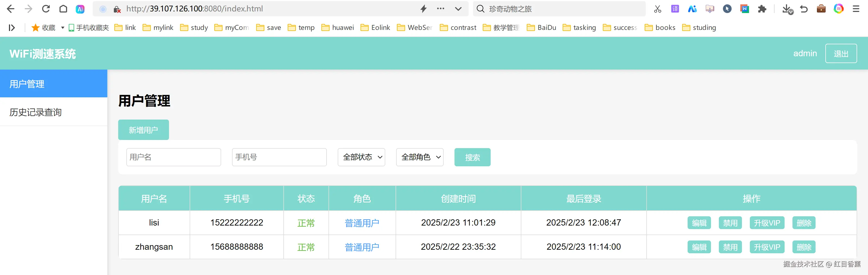Click the magnifier icon in the search box
Image resolution: width=868 pixels, height=275 pixels.
click(x=481, y=9)
